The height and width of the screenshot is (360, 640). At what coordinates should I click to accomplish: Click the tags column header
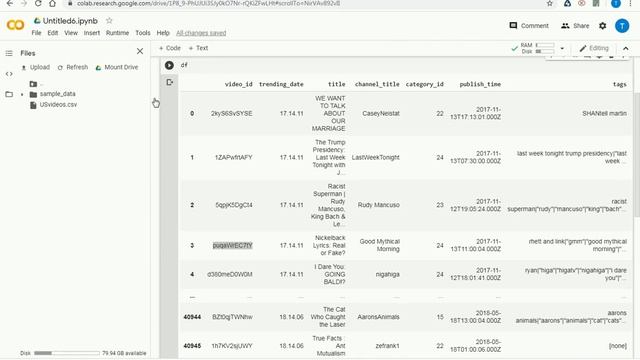pos(620,84)
